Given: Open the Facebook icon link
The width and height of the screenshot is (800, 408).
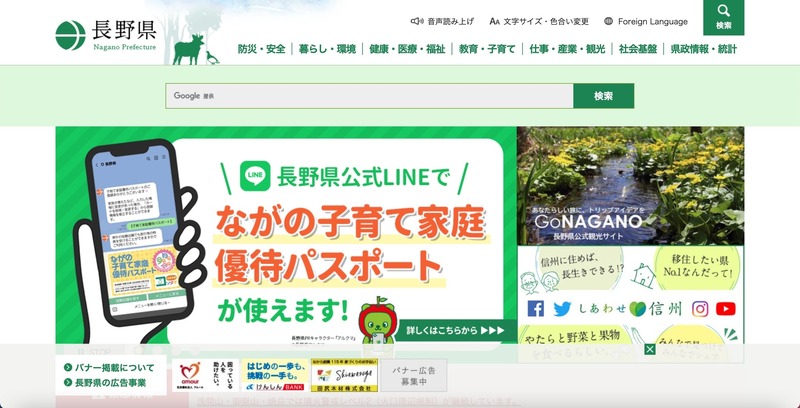Looking at the screenshot, I should pos(536,309).
